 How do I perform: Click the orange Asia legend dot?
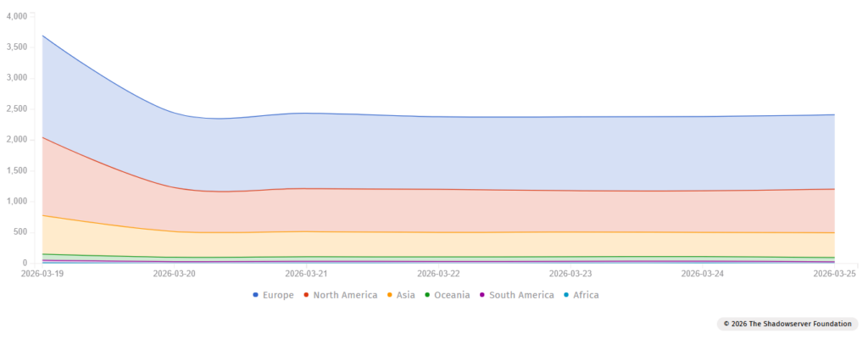[x=390, y=295]
